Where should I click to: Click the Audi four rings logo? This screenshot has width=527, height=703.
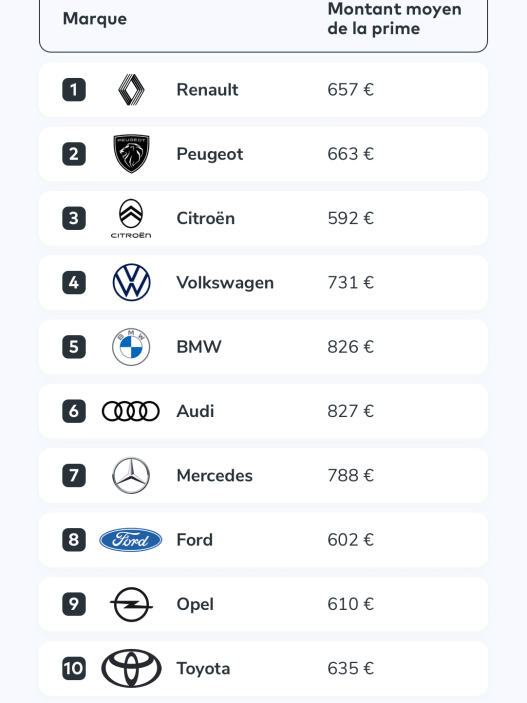coord(131,411)
